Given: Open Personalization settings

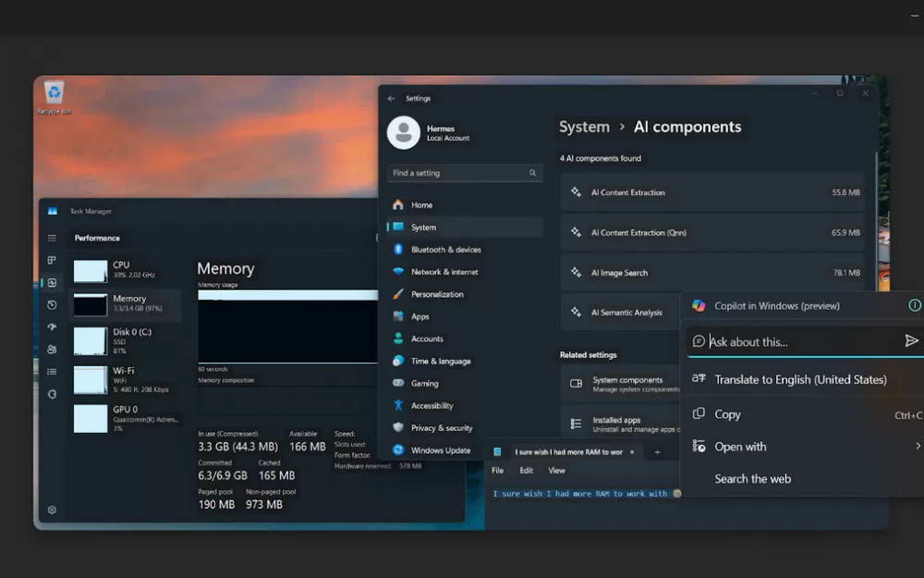Looking at the screenshot, I should tap(465, 294).
